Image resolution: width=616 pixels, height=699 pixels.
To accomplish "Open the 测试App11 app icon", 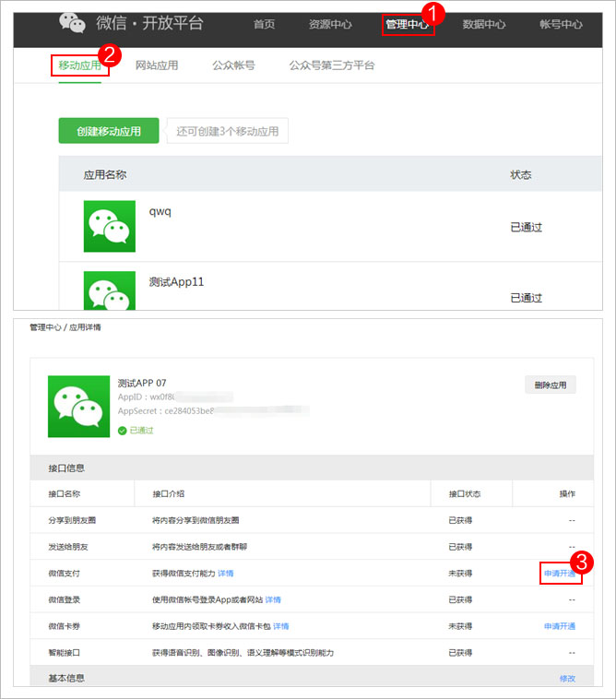I will 110,290.
